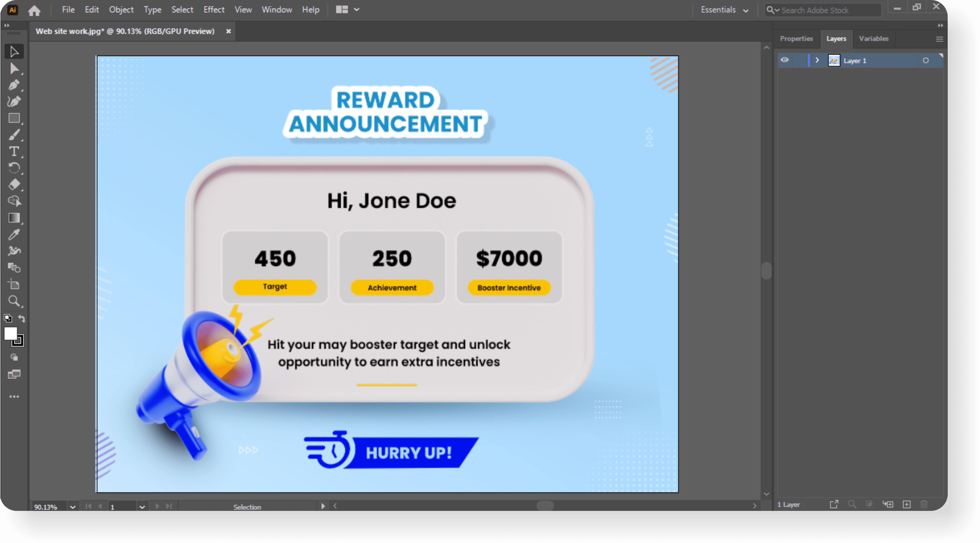Toggle visibility eye of Layer 1

[x=785, y=60]
